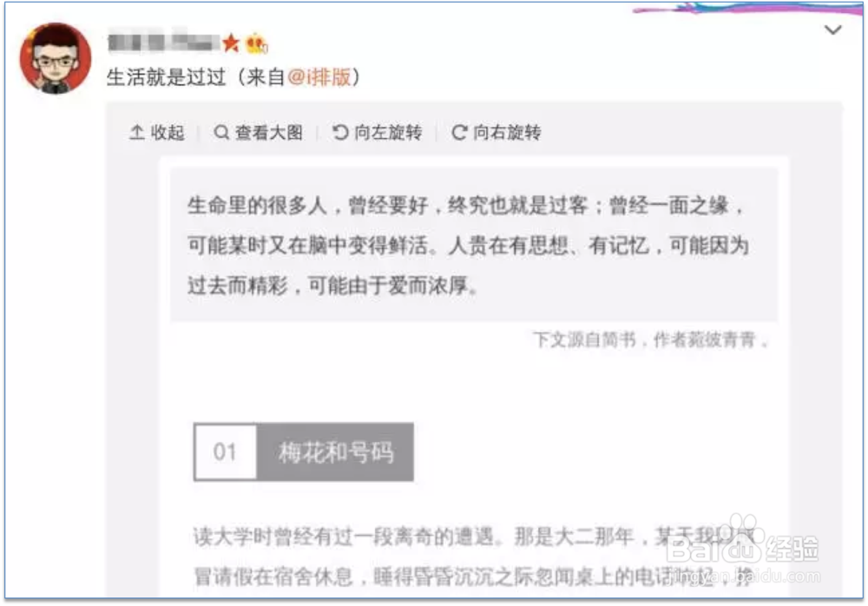Click the Baidu 经验 watermark logo

pos(742,545)
